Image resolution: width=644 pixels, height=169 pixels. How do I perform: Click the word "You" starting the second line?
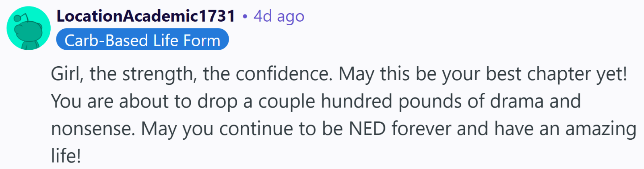66,101
